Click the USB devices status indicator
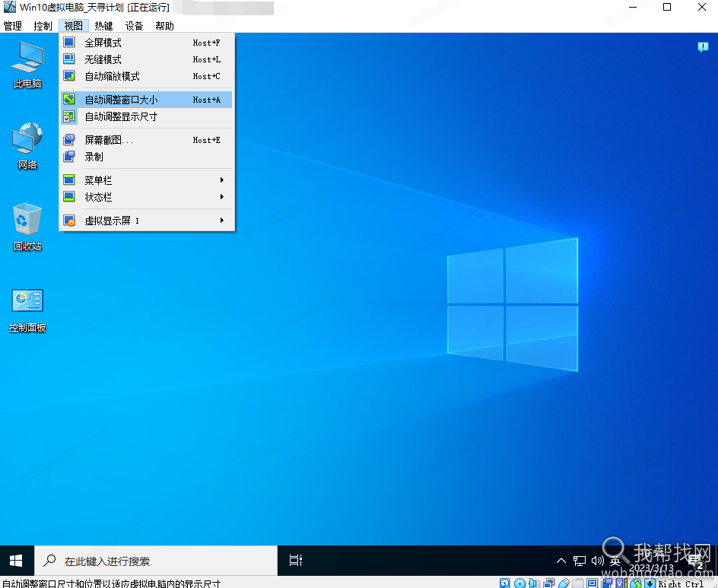 coord(564,583)
